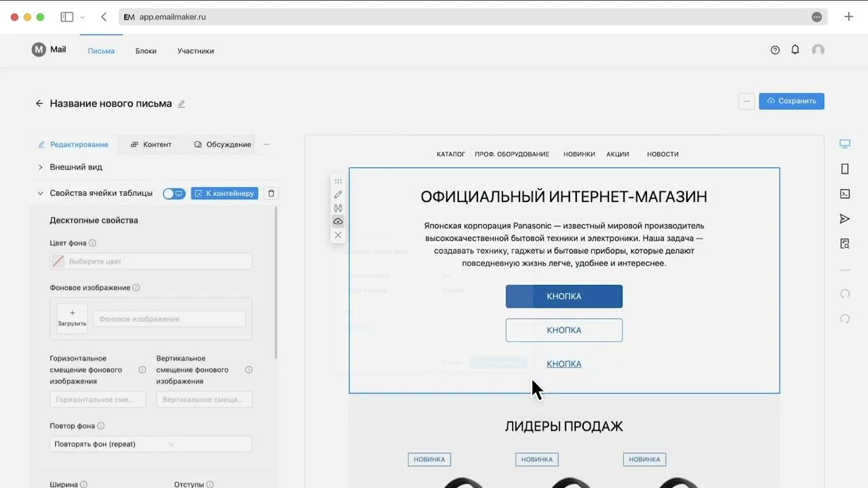868x488 pixels.
Task: Click ПРОФ. ОБОРУДОВАНИЕ in email menu
Action: point(512,154)
